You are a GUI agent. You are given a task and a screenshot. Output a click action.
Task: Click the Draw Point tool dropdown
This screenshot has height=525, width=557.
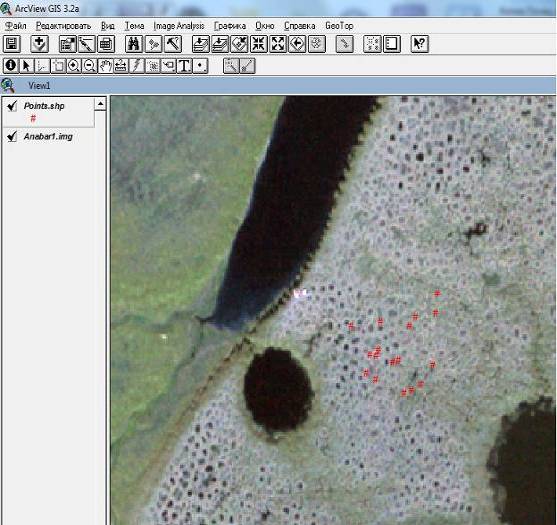point(200,66)
